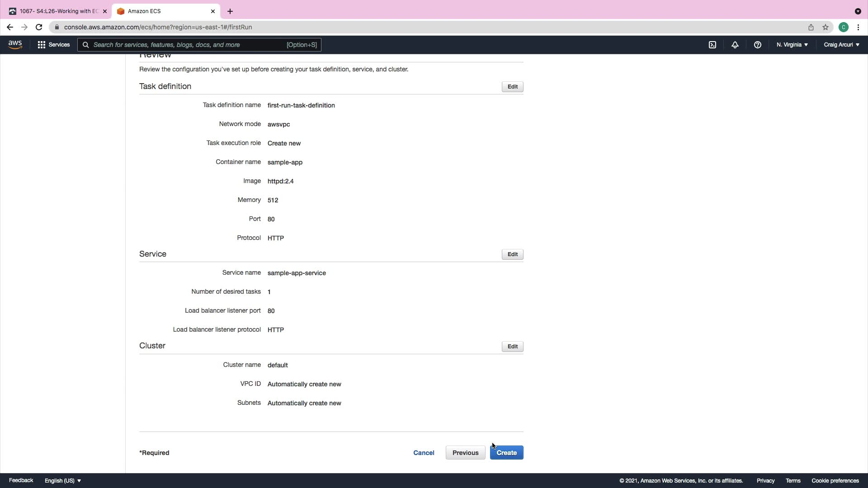Bookmark this page with star icon

826,27
